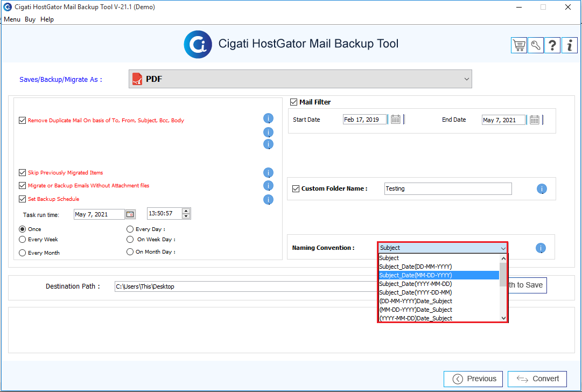The image size is (582, 392).
Task: Toggle Skip Previously Migrated Items checkbox
Action: click(x=22, y=173)
